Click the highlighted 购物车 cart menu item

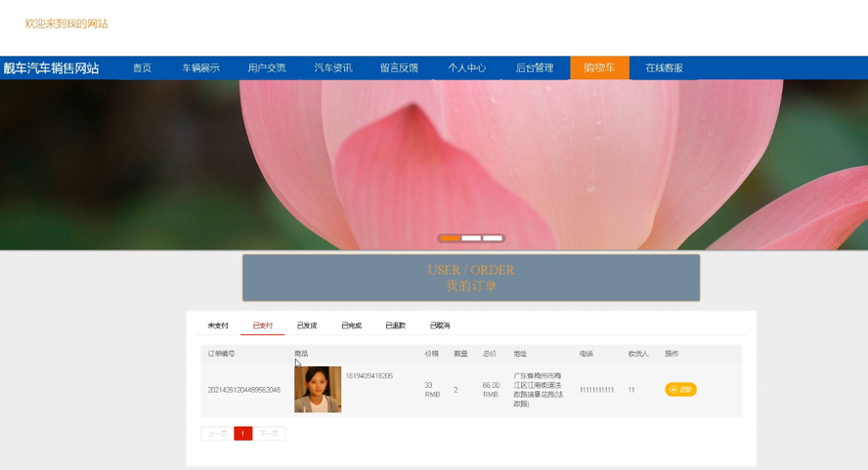point(599,68)
